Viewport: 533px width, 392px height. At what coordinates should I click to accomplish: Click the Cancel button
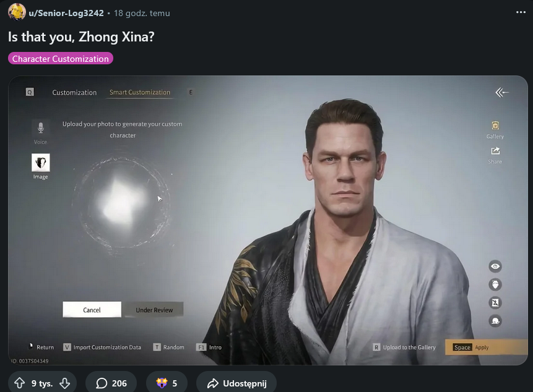(92, 310)
